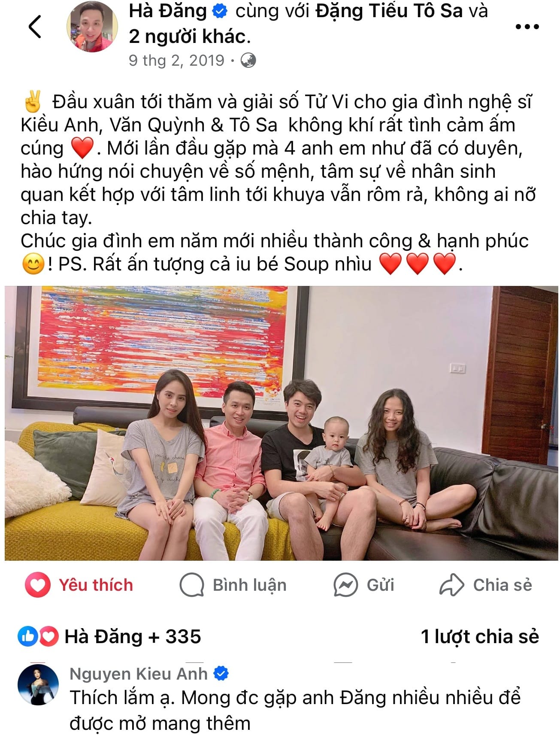This screenshot has width=560, height=735.
Task: Toggle the Yêu thích heart reaction
Action: click(38, 585)
